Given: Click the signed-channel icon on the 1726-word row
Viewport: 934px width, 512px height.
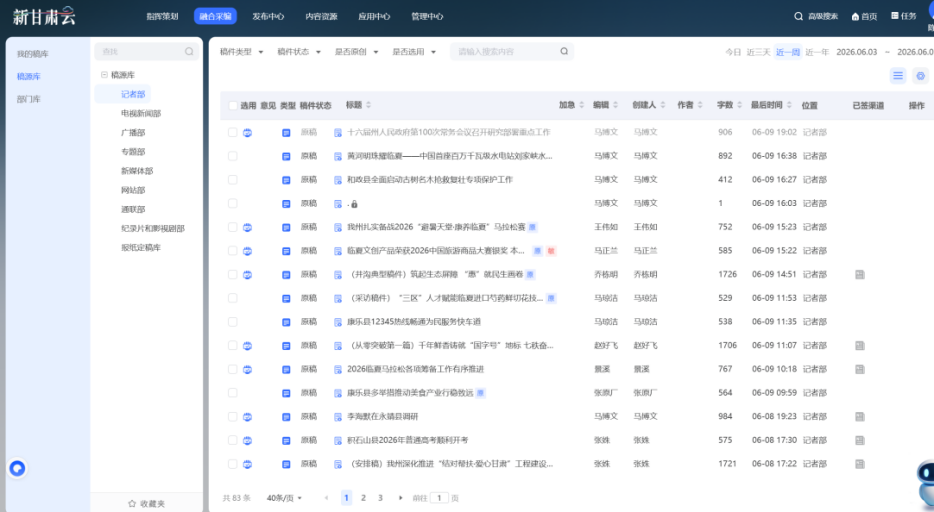Looking at the screenshot, I should pos(860,274).
